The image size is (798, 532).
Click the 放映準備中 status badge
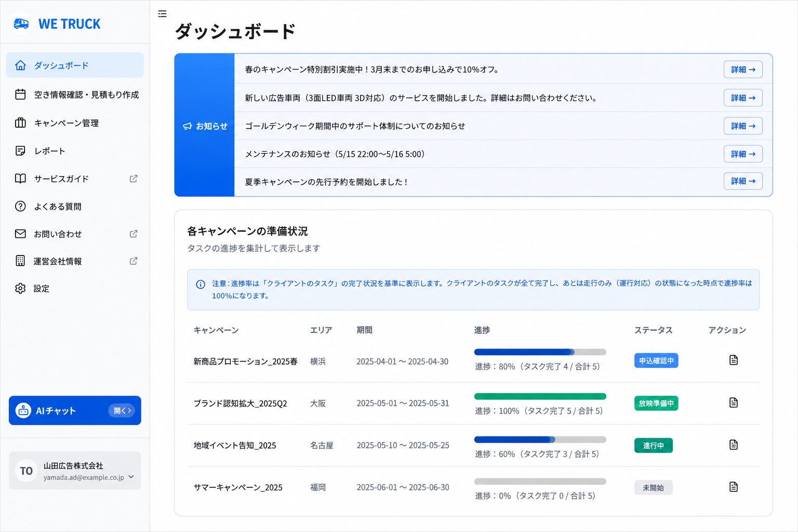point(656,403)
